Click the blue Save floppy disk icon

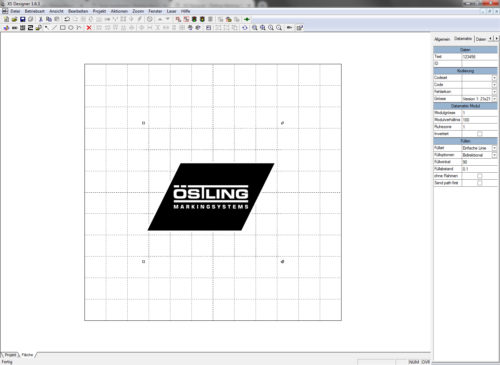[23, 19]
